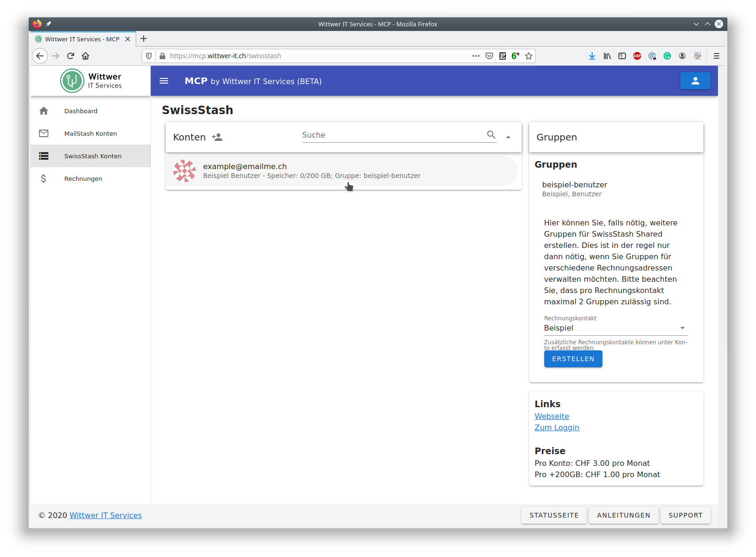
Task: Close the Wittwer IT Services - MCP tab
Action: coord(128,39)
